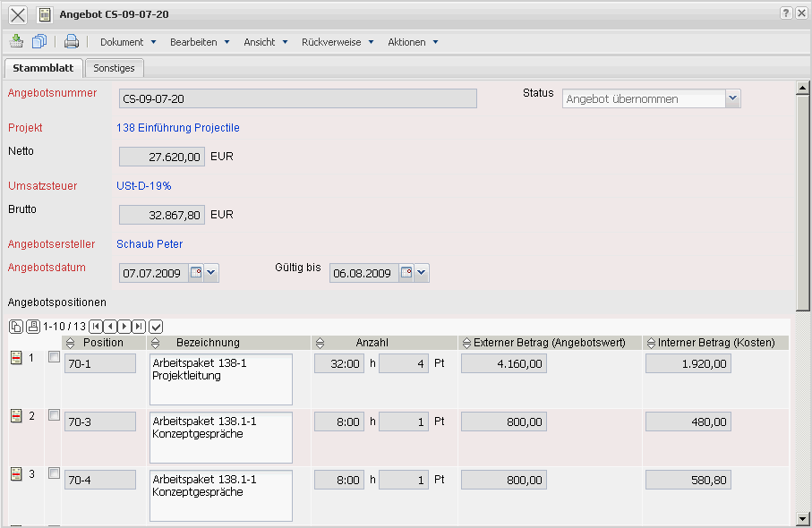The width and height of the screenshot is (812, 528).
Task: Expand the Status dropdown
Action: coord(733,98)
